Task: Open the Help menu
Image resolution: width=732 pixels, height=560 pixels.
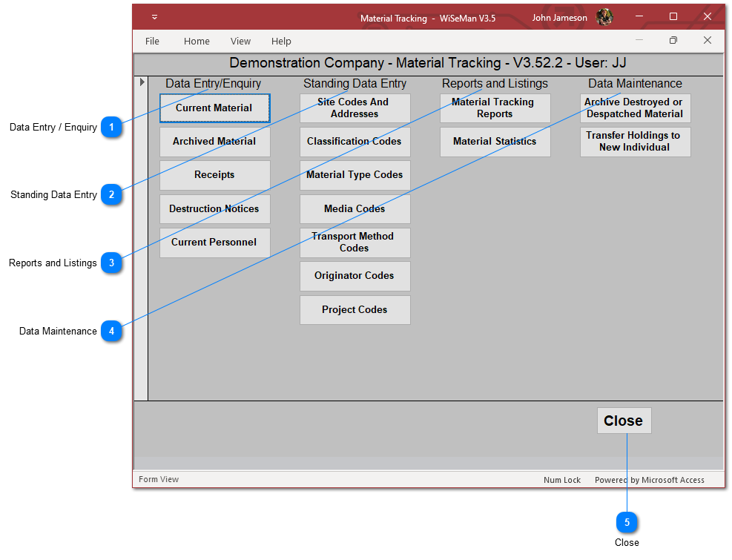Action: point(281,42)
